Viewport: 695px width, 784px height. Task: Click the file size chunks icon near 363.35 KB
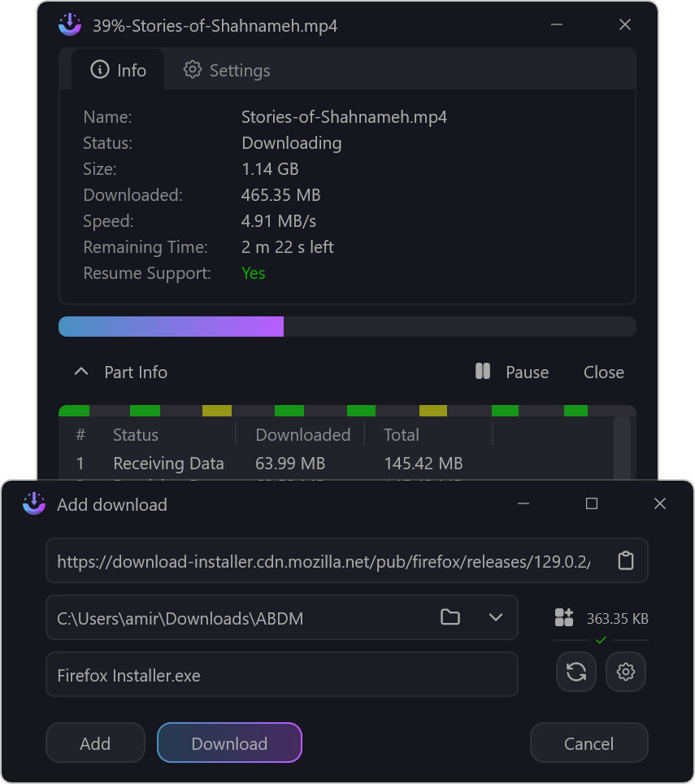coord(563,618)
